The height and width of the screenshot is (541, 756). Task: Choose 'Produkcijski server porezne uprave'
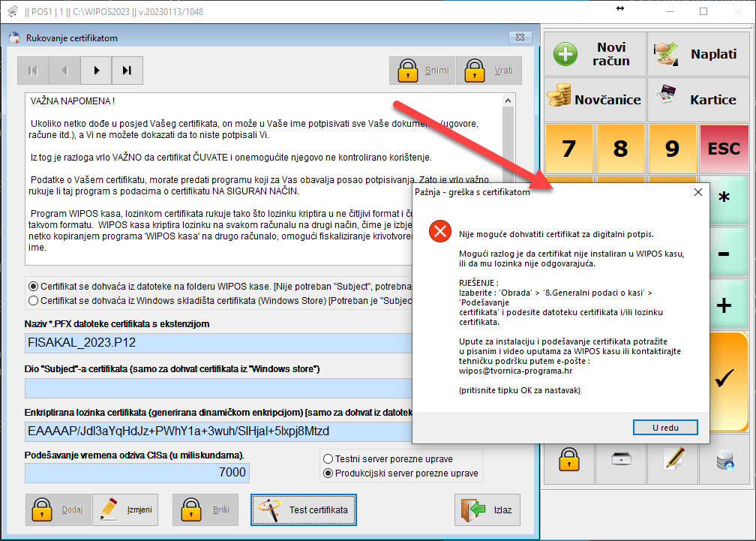[328, 473]
